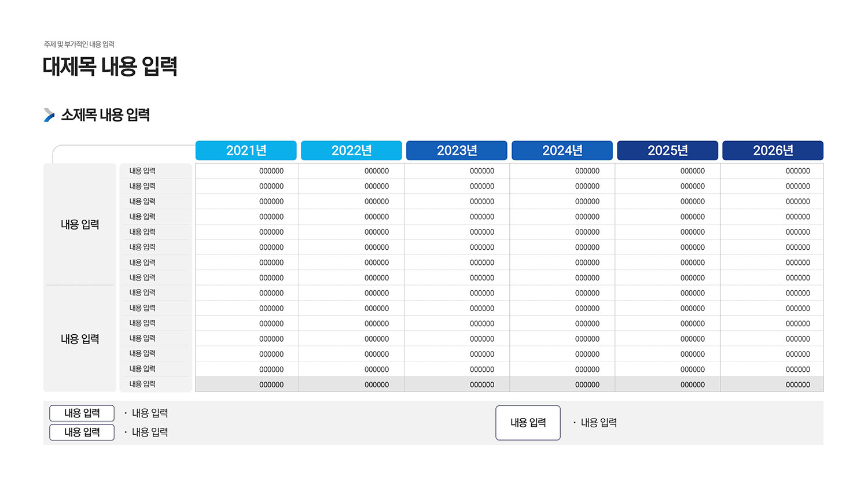This screenshot has height=488, width=868.
Task: Select the 2021년 column header
Action: point(246,150)
